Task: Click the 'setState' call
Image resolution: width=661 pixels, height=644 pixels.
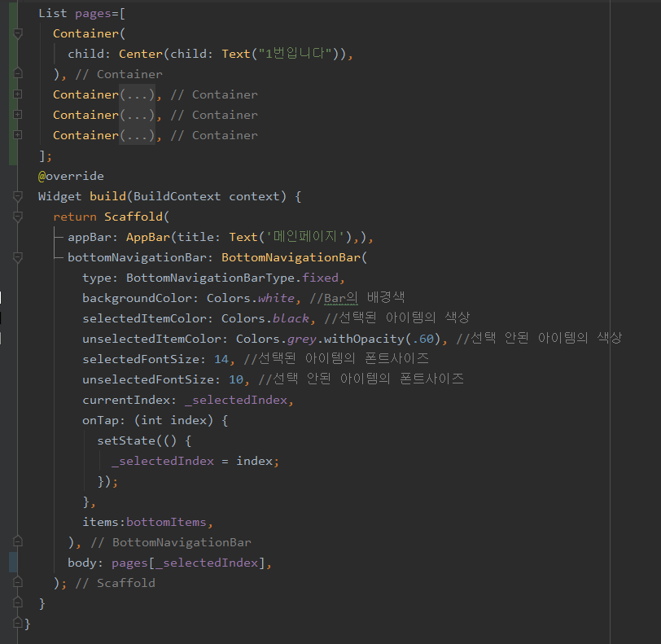Action: [x=126, y=440]
